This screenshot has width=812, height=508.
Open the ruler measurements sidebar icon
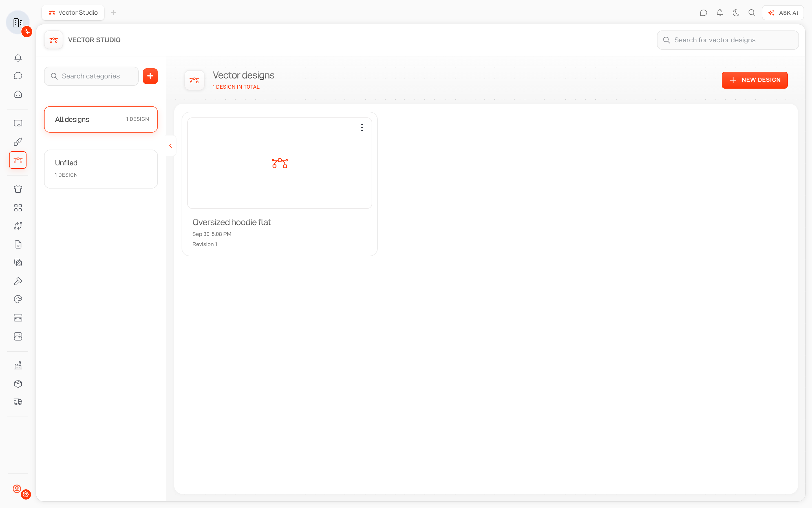[x=18, y=318]
